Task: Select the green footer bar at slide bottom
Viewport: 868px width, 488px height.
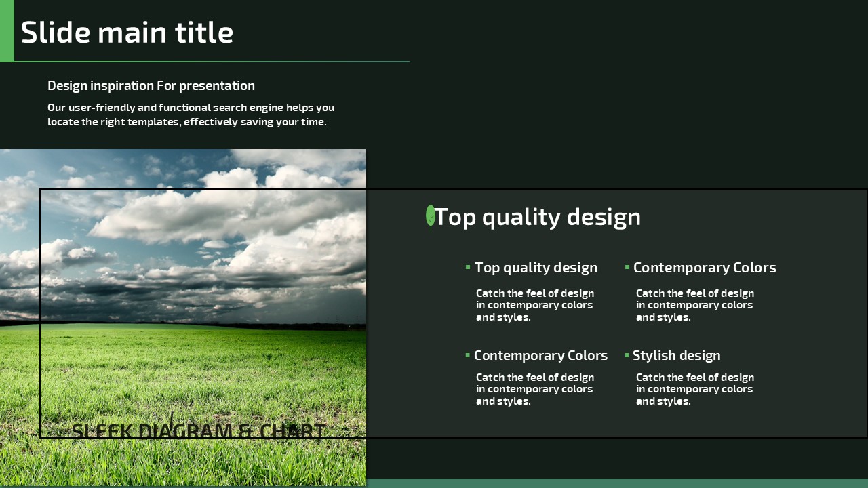Action: coord(616,483)
